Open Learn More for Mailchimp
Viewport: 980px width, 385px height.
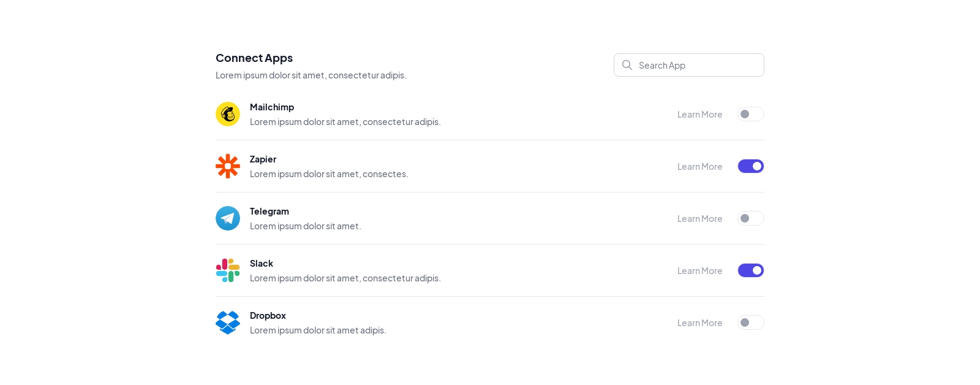click(x=699, y=114)
